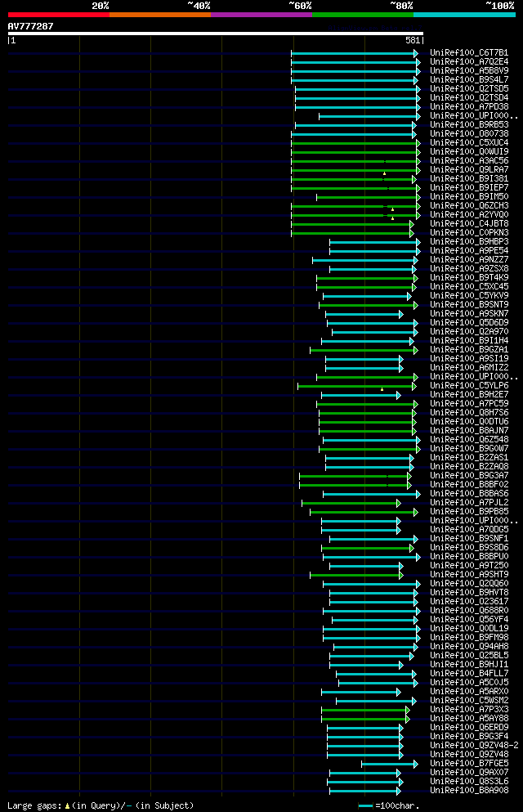523x812 pixels.
Task: Select hit label UniRef100_C4JBT8
Action: pyautogui.click(x=469, y=224)
